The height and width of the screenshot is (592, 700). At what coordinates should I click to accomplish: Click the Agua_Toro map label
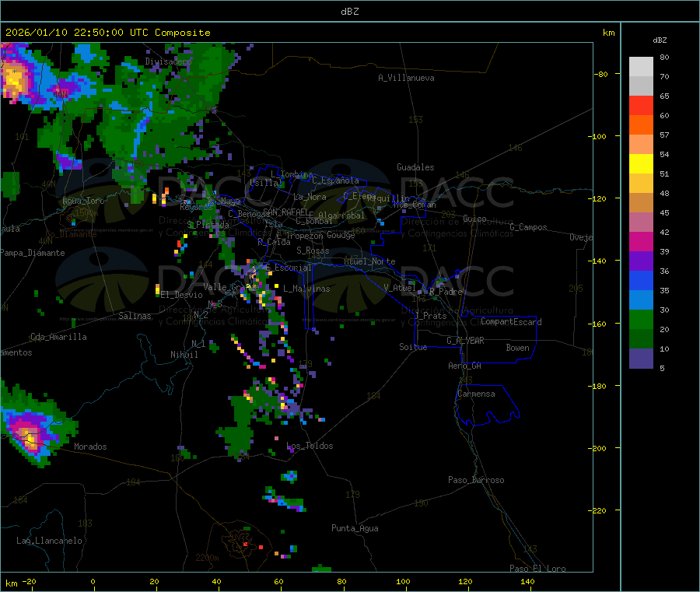(83, 201)
